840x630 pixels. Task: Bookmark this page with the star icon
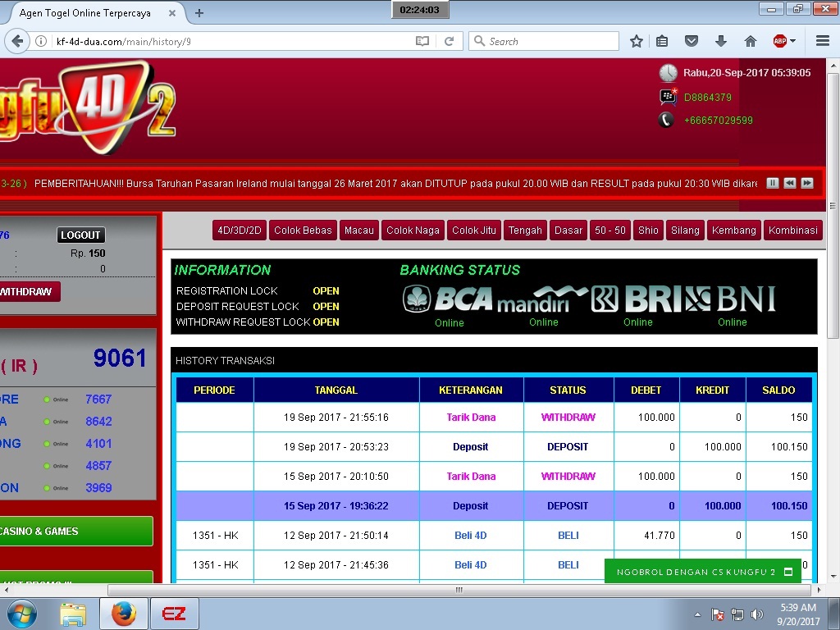[x=637, y=41]
